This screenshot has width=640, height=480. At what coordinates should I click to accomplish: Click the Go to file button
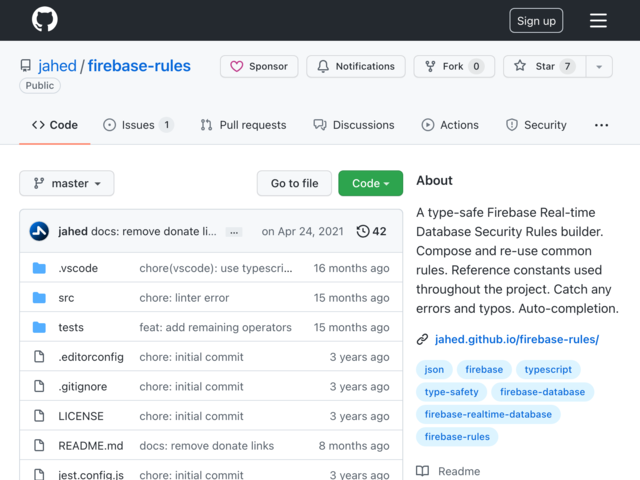(294, 183)
